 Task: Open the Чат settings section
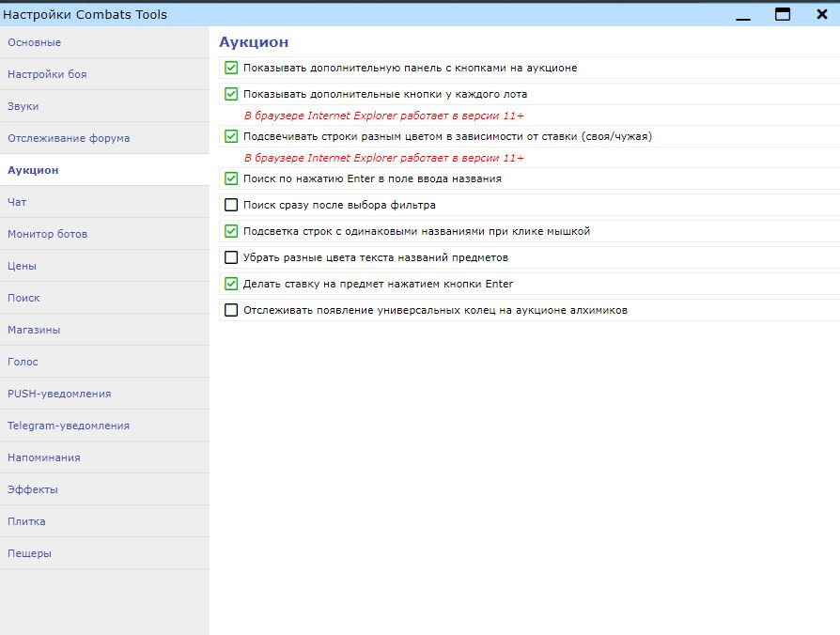click(104, 202)
